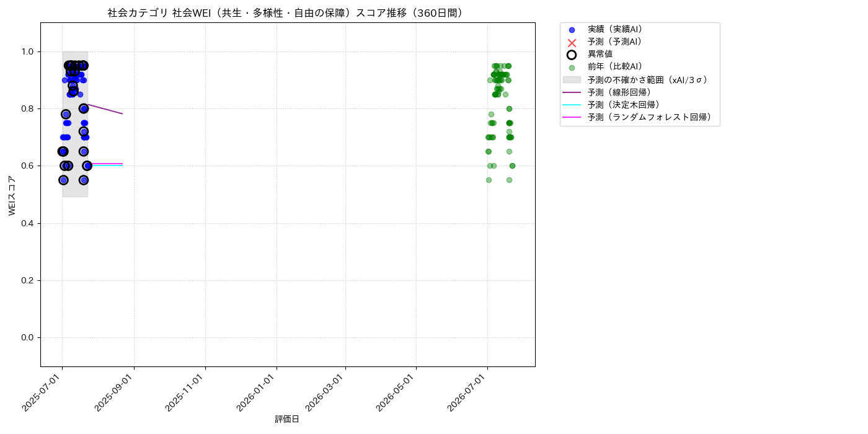The image size is (868, 434).
Task: Click the cyan line legend swatch
Action: click(572, 105)
